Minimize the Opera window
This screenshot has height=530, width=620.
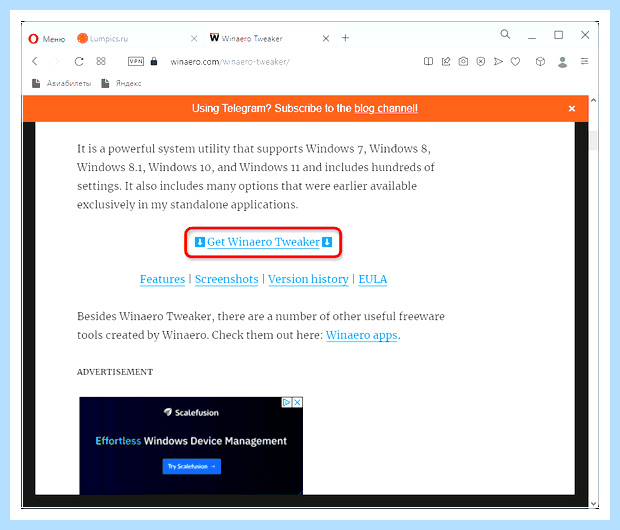click(532, 36)
